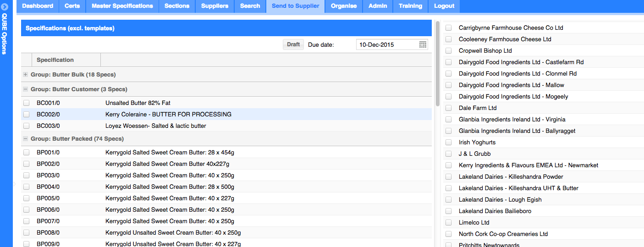
Task: Expand the Butter Bulk group
Action: (x=26, y=75)
